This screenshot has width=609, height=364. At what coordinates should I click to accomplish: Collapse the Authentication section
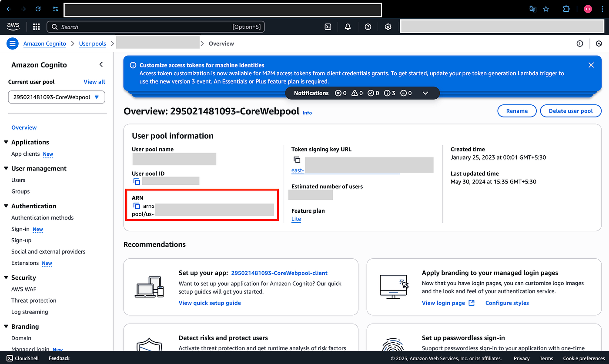6,206
